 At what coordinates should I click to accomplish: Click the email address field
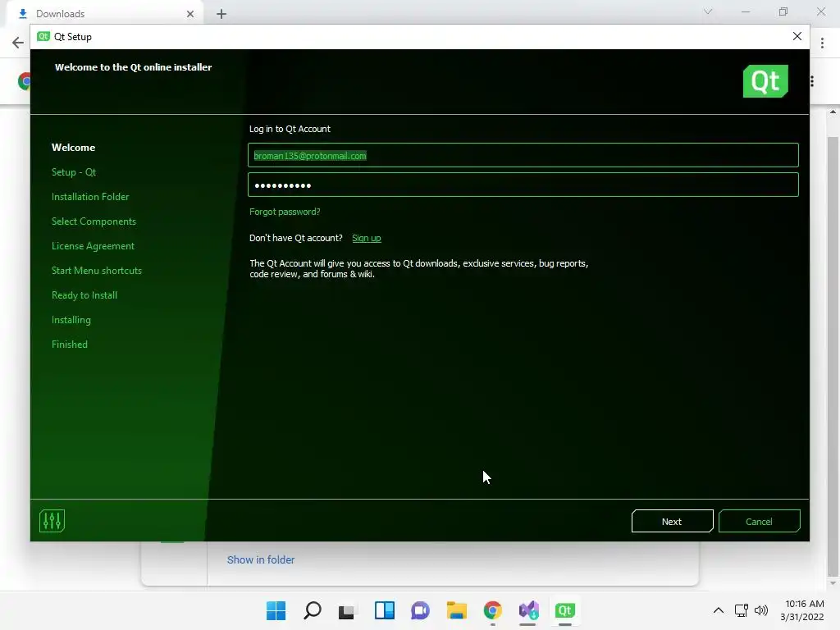(x=523, y=155)
